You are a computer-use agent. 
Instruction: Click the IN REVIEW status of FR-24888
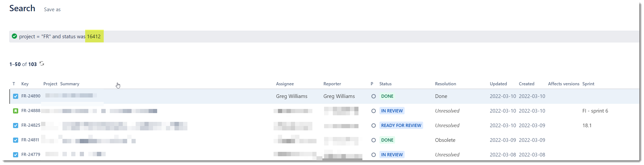pos(392,111)
